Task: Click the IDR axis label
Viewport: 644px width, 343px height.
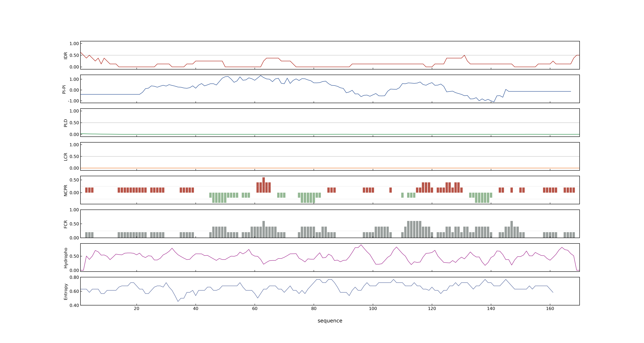Action: click(66, 55)
